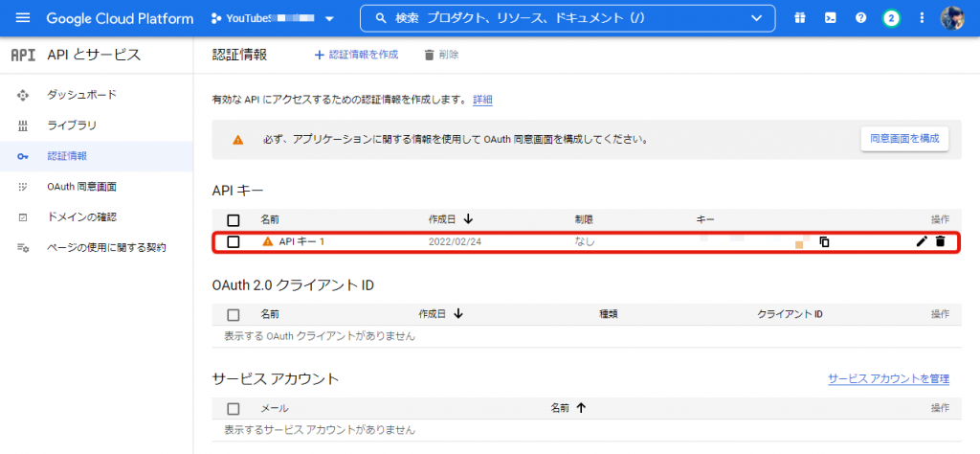Edit API キー 1 with pencil icon
Viewport: 980px width, 454px height.
(x=922, y=241)
